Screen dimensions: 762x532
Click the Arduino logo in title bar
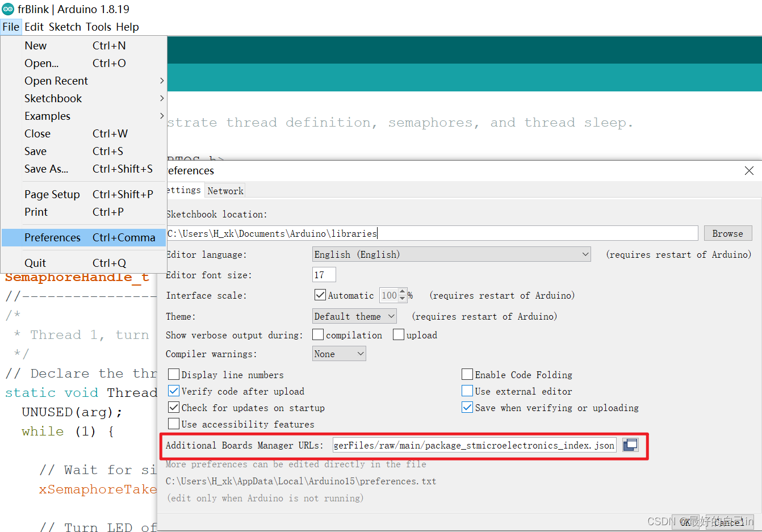8,9
